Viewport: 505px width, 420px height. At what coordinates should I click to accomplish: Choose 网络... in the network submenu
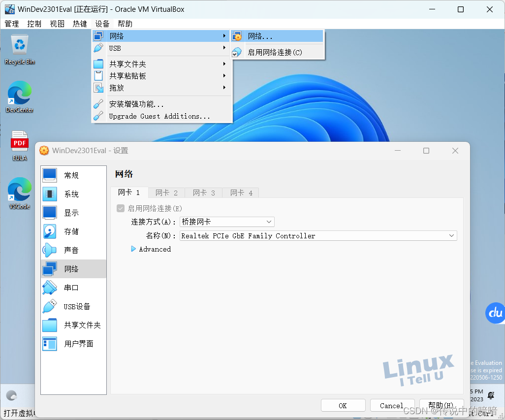coord(278,36)
